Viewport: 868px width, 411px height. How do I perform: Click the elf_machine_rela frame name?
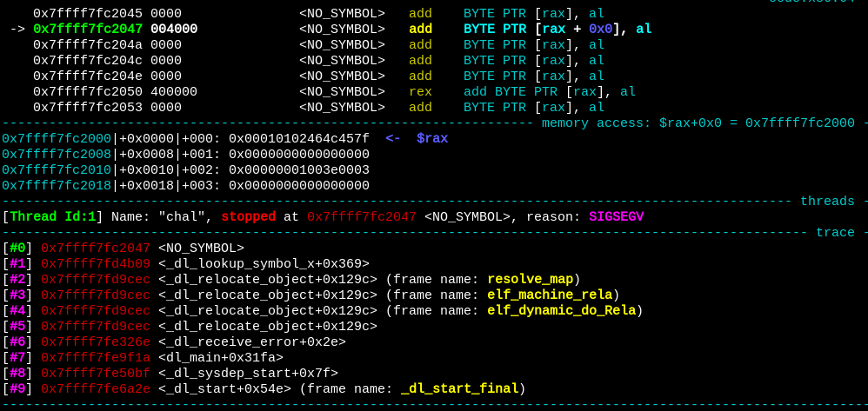tap(550, 295)
